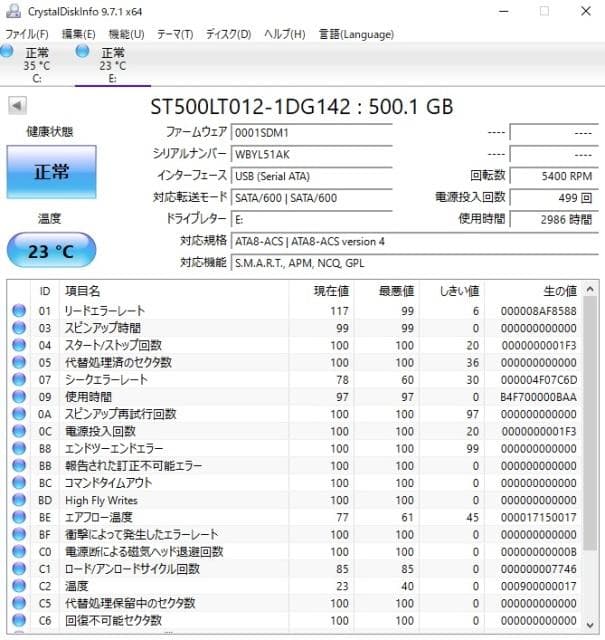Viewport: 605px width, 640px height.
Task: Click the 正常 health status button
Action: pyautogui.click(x=51, y=171)
